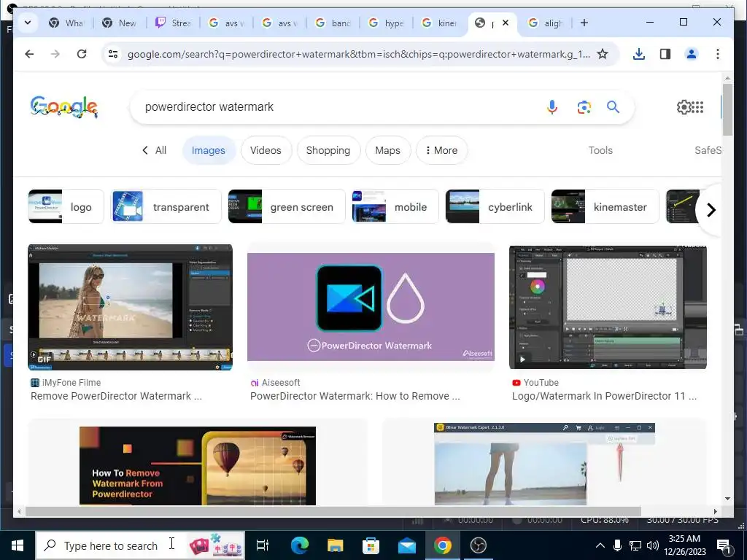
Task: Open 'Logo/Watermark In PowerDirector 11 ...' link
Action: click(604, 396)
